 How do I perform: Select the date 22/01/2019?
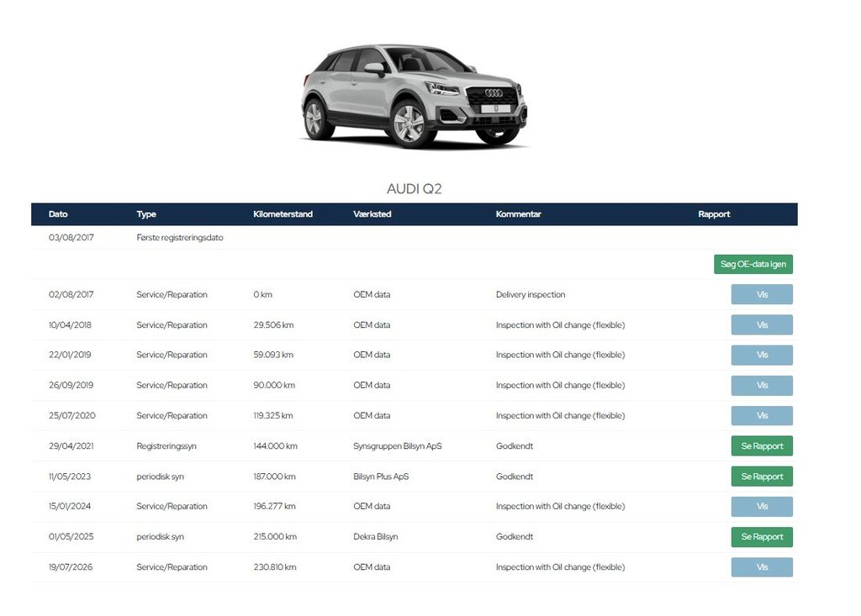coord(70,355)
